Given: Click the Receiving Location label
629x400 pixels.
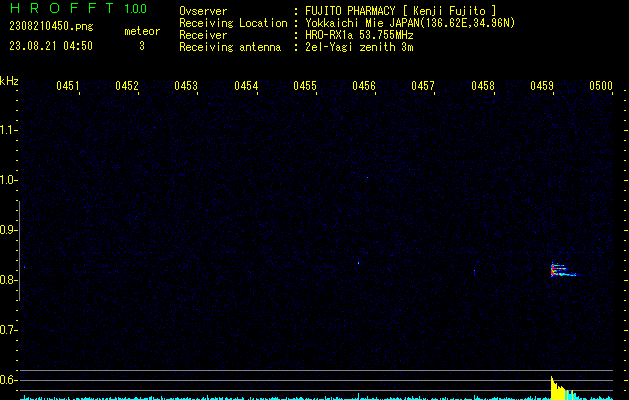Looking at the screenshot, I should [x=233, y=23].
